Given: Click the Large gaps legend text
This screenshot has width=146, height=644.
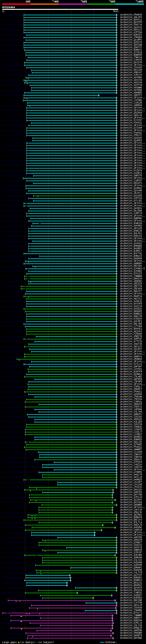Looking at the screenshot, I should [x=28, y=642].
